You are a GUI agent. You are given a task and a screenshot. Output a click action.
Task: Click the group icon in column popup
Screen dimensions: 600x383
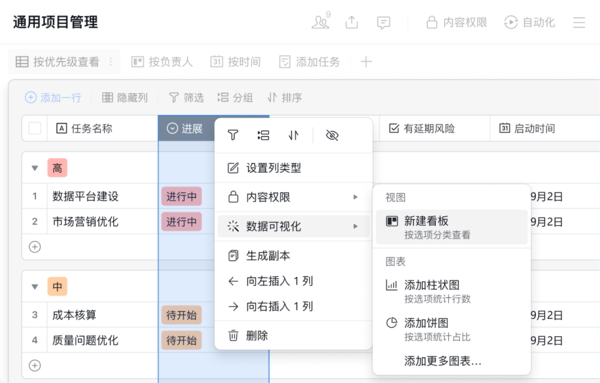(263, 135)
